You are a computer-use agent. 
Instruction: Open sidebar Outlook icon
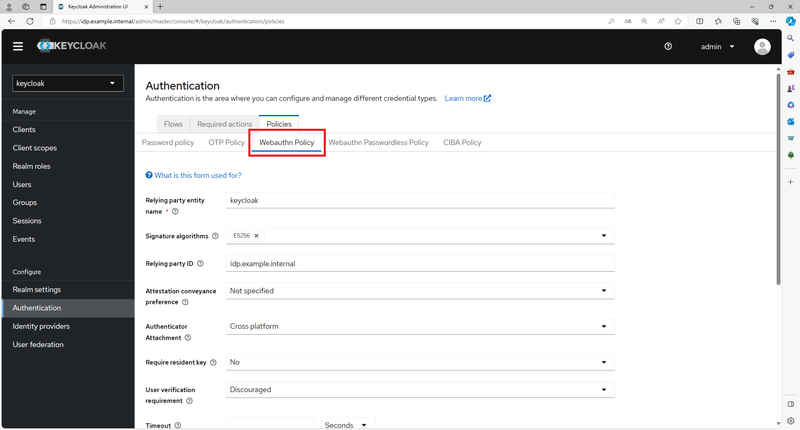click(x=790, y=121)
